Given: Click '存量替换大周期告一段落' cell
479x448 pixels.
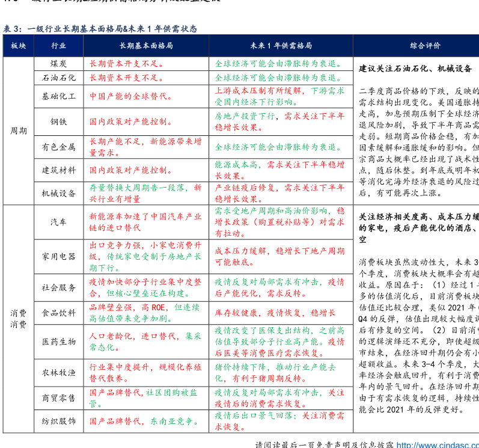Looking at the screenshot, I should tap(145, 193).
